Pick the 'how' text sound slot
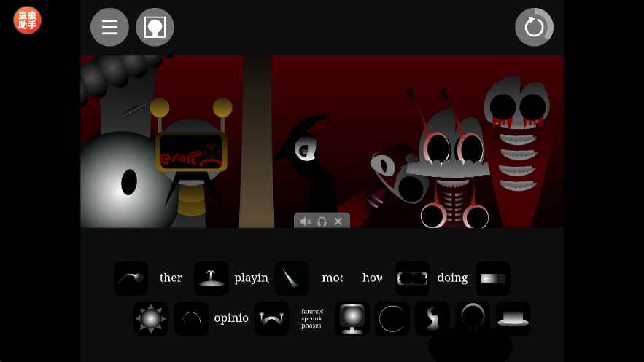The width and height of the screenshot is (644, 362). pos(372,278)
